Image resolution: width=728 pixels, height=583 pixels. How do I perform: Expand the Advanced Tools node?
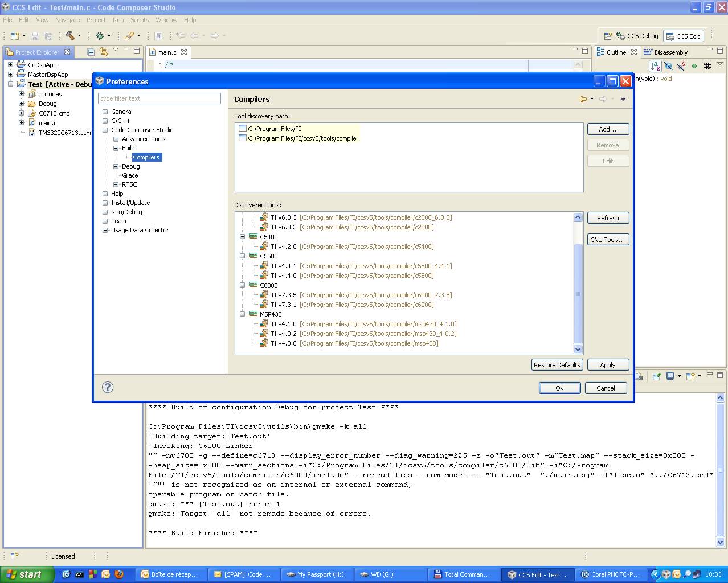pyautogui.click(x=116, y=139)
